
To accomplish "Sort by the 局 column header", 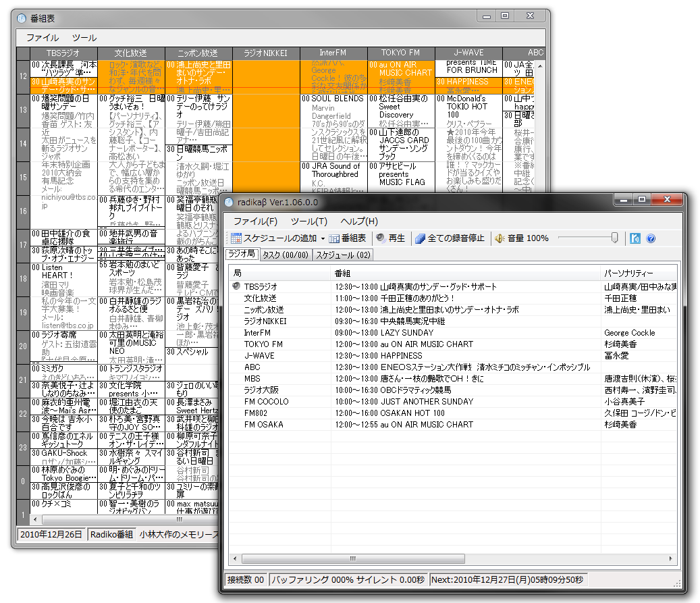I will pos(280,273).
